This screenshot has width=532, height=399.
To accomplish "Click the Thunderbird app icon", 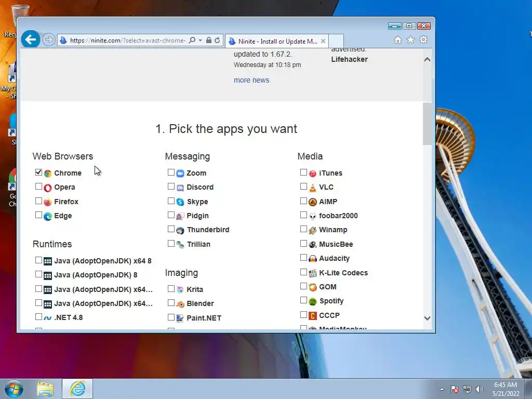I will (180, 230).
